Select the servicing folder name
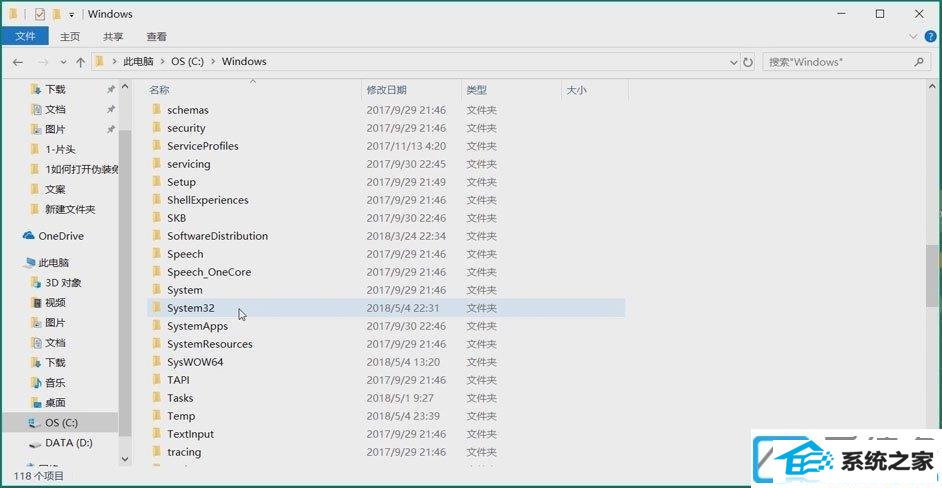The image size is (942, 488). point(189,163)
